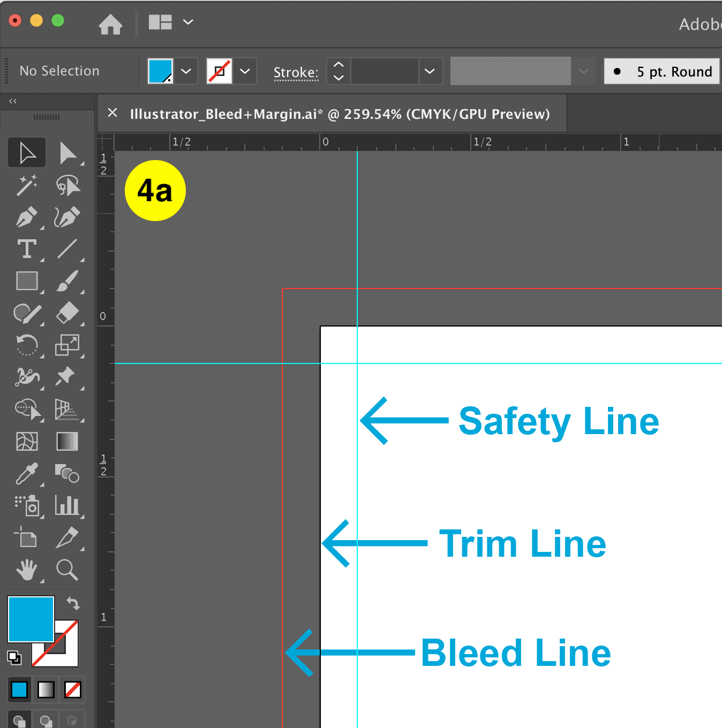Image resolution: width=722 pixels, height=728 pixels.
Task: Select the Selection tool
Action: tap(26, 152)
